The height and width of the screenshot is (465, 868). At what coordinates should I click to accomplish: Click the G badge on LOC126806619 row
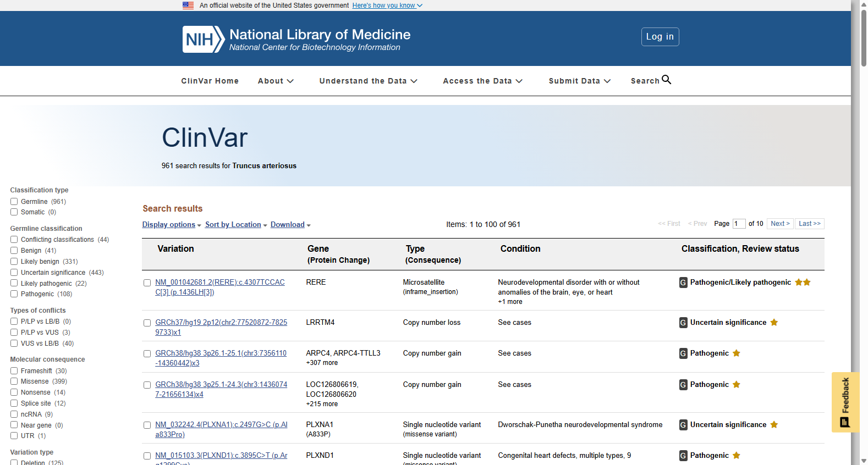pyautogui.click(x=683, y=385)
